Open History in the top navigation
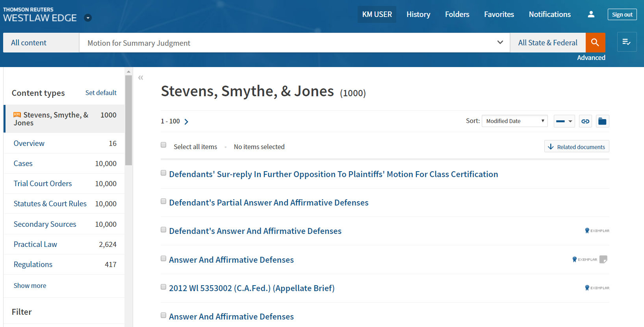Viewport: 644px width, 327px height. [x=418, y=14]
